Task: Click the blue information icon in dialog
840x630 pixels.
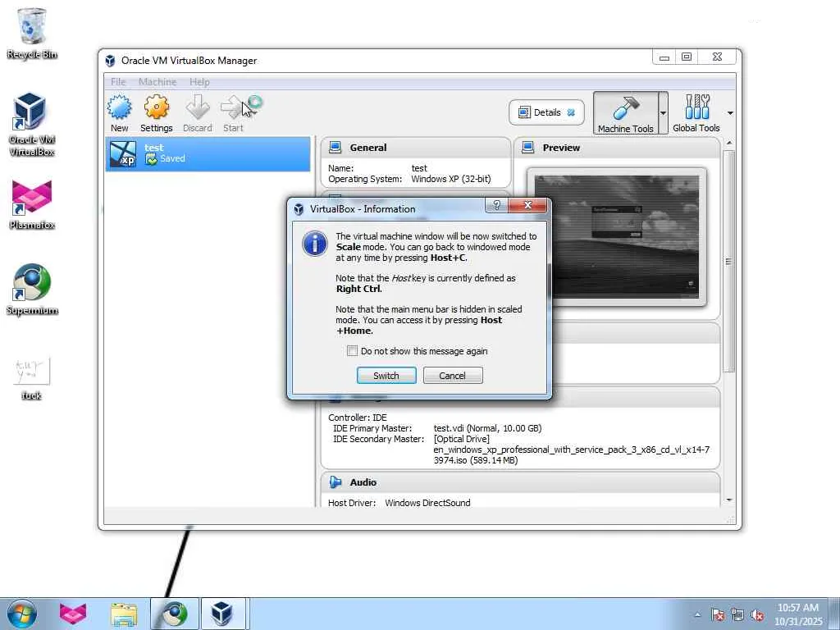Action: pos(315,244)
